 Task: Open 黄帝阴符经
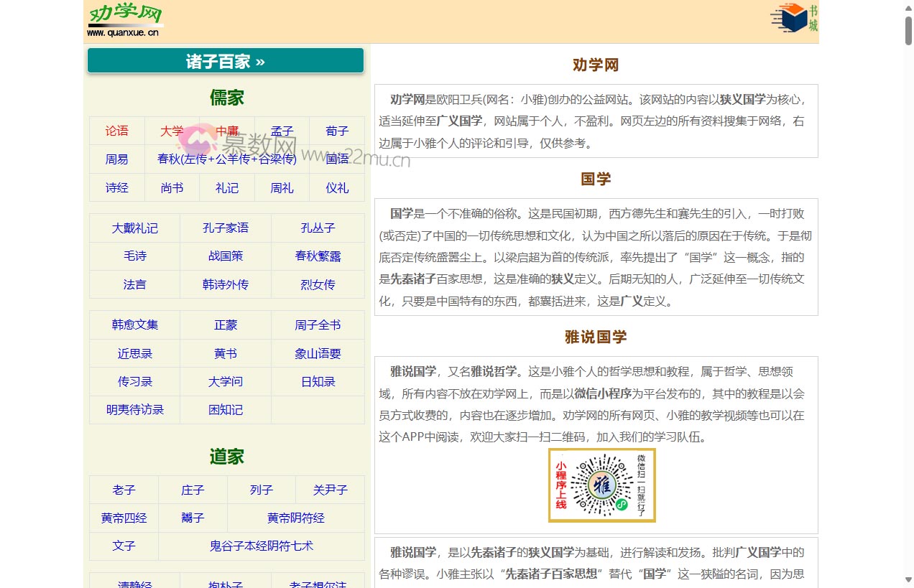295,518
